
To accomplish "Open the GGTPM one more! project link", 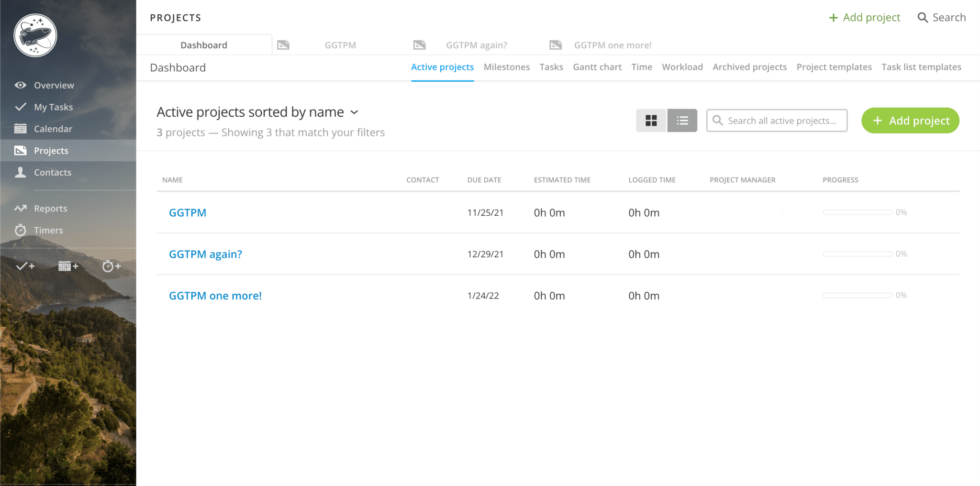I will [x=215, y=296].
